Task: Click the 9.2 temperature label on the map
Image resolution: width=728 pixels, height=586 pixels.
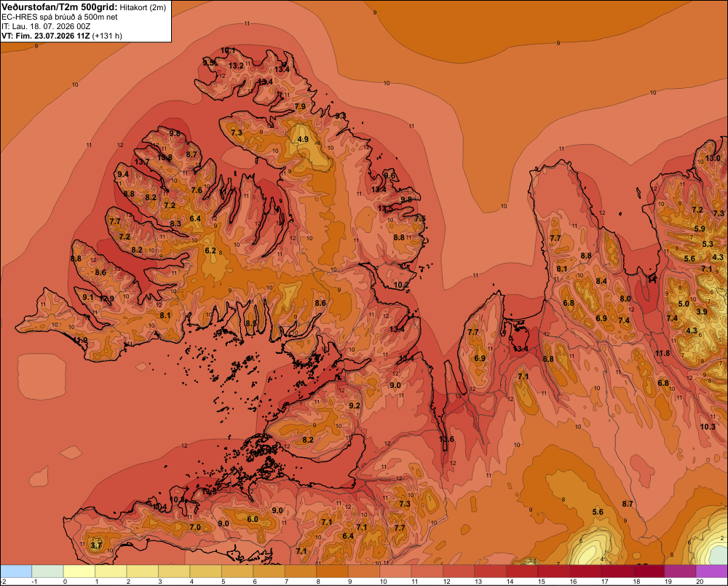Action: coord(355,405)
